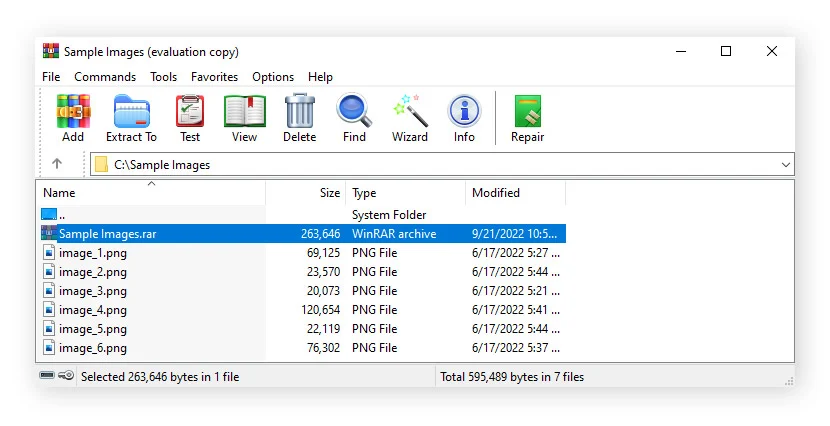
Task: Click the Repair archive icon
Action: point(528,111)
